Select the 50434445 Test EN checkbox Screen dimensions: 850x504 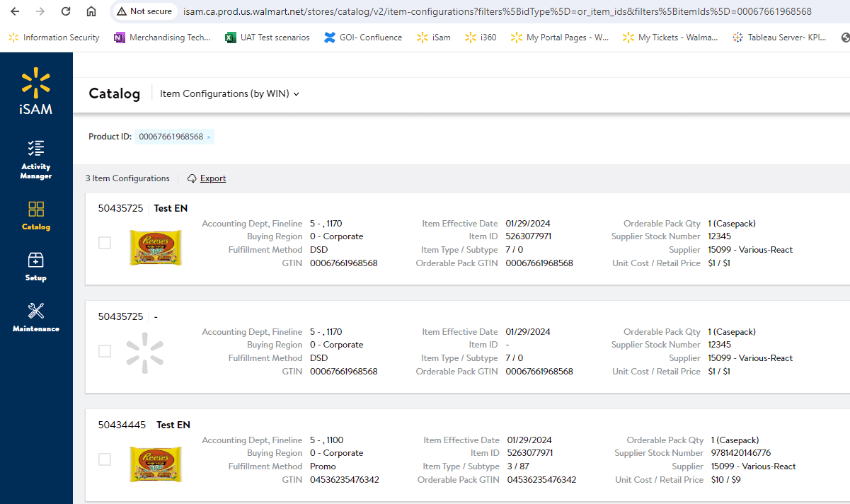click(105, 459)
